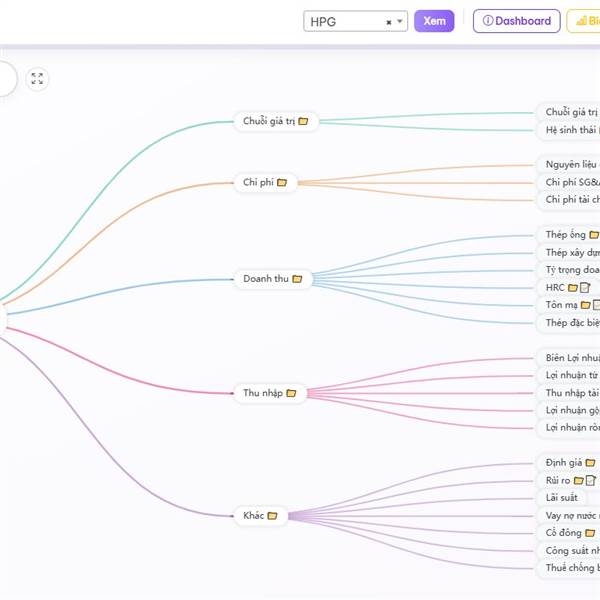Select the Công suất node

568,551
